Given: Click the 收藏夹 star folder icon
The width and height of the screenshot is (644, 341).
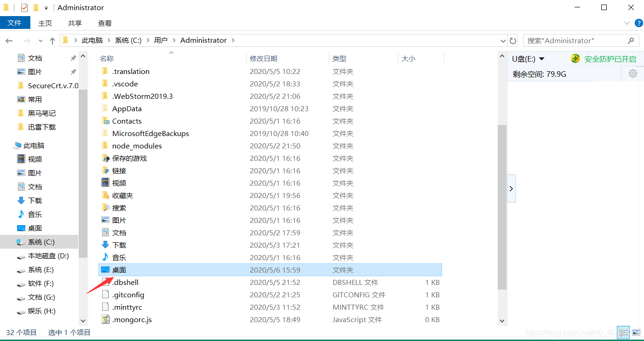Looking at the screenshot, I should (105, 195).
